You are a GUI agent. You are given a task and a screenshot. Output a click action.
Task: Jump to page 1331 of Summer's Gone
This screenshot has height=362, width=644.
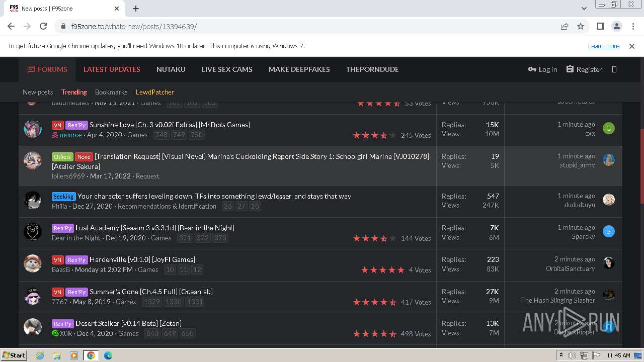pos(195,302)
